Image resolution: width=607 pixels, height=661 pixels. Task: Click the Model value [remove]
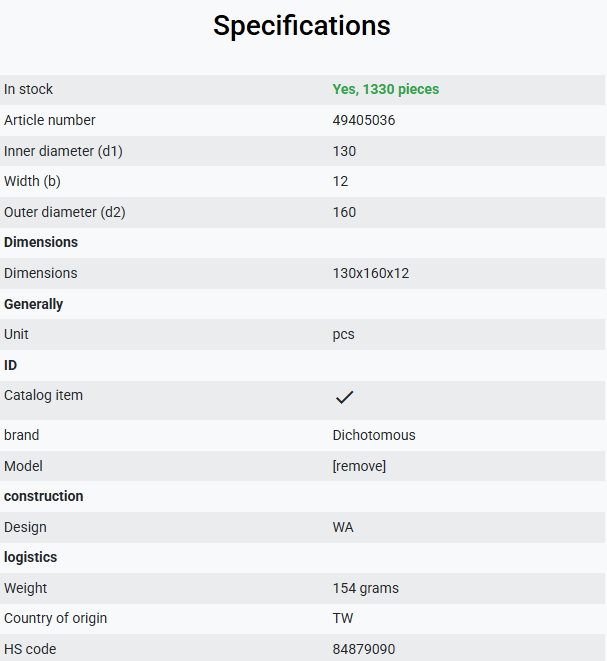click(x=359, y=466)
